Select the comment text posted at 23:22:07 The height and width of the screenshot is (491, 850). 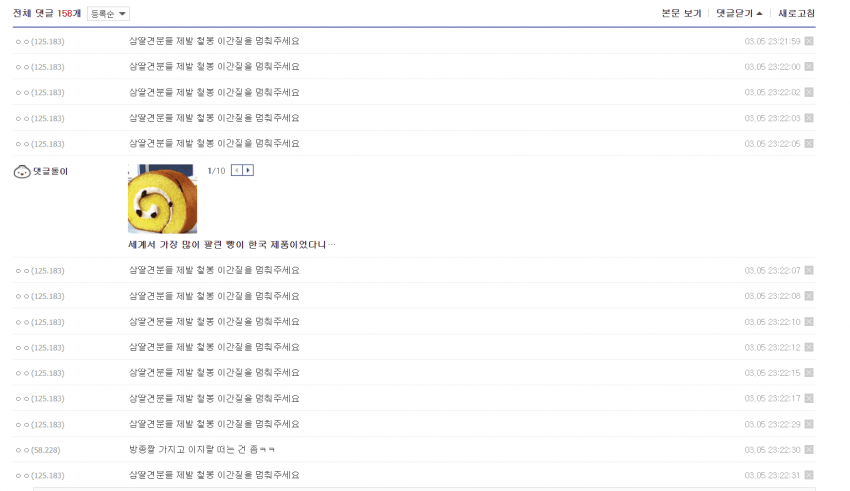(214, 270)
